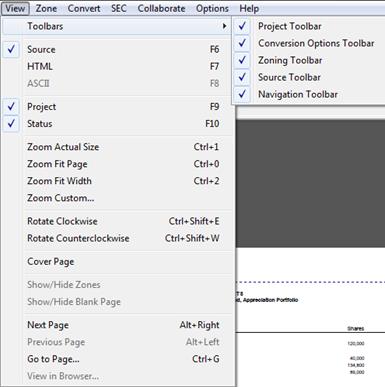Toggle the Source Toolbar option

(309, 77)
